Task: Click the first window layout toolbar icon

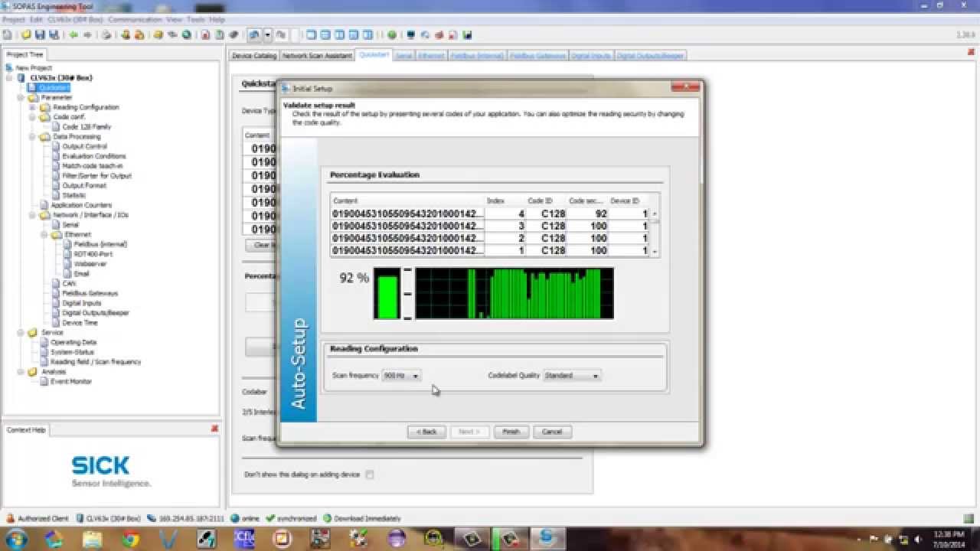Action: tap(311, 35)
